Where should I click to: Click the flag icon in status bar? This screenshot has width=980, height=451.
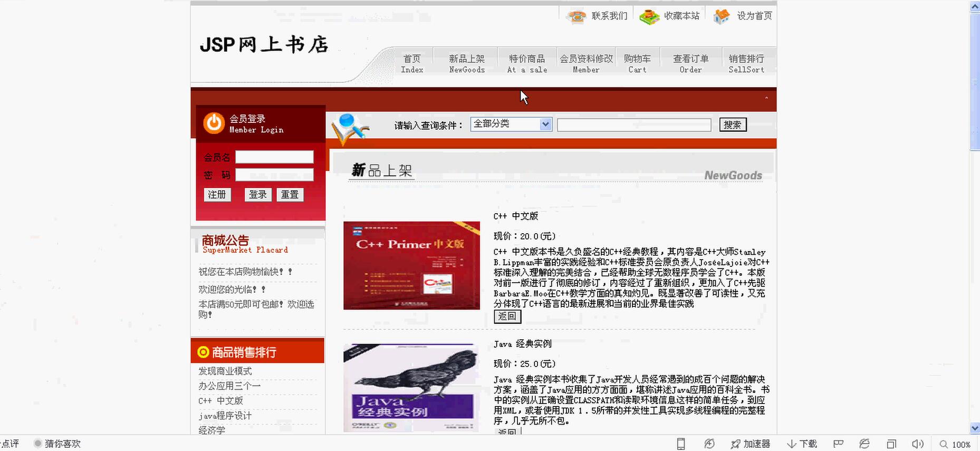click(838, 444)
